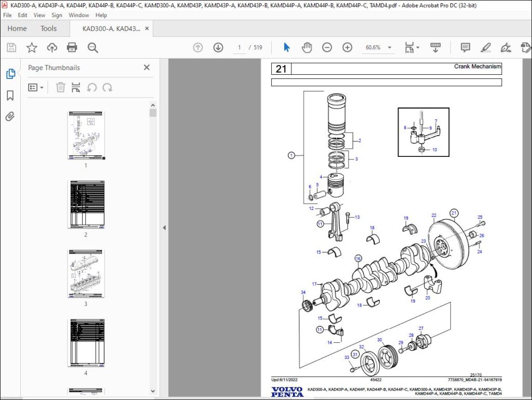Add a comment note
532x400 pixels.
tap(465, 47)
